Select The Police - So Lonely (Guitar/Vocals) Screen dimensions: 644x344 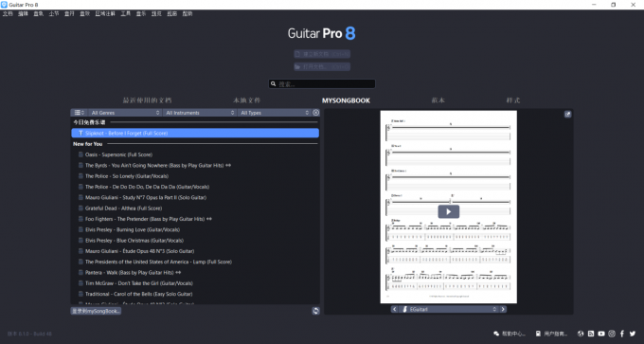195,176
